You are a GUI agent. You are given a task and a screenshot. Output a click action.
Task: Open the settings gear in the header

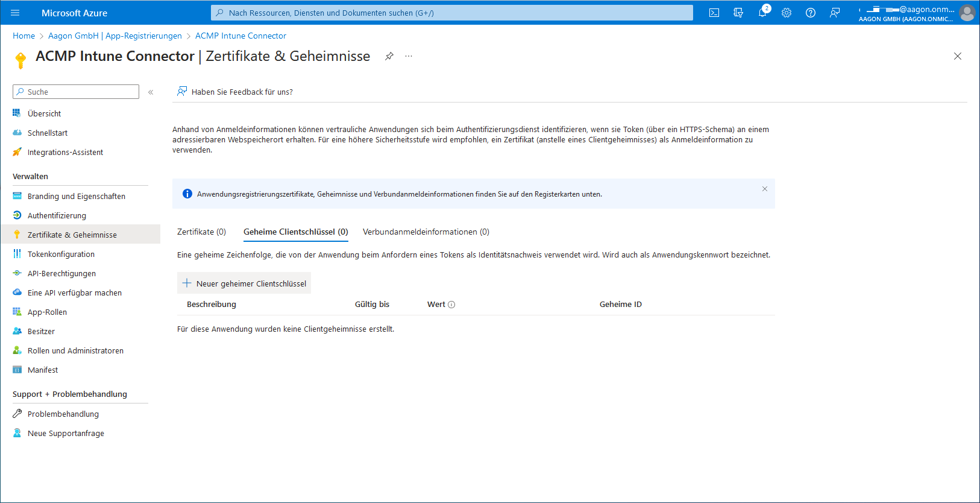pyautogui.click(x=787, y=13)
